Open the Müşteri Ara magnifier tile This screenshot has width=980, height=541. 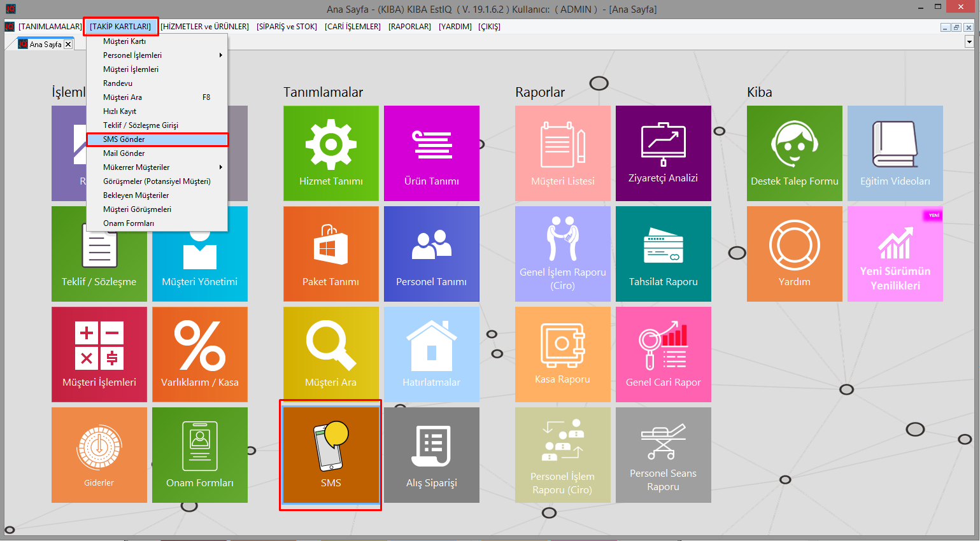coord(330,354)
